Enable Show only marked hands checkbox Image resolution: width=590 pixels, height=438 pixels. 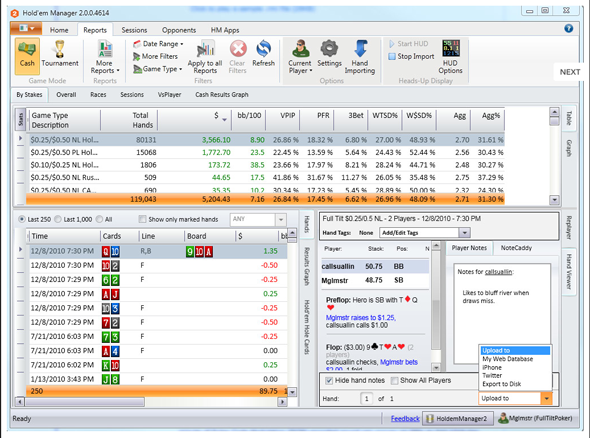pyautogui.click(x=142, y=219)
